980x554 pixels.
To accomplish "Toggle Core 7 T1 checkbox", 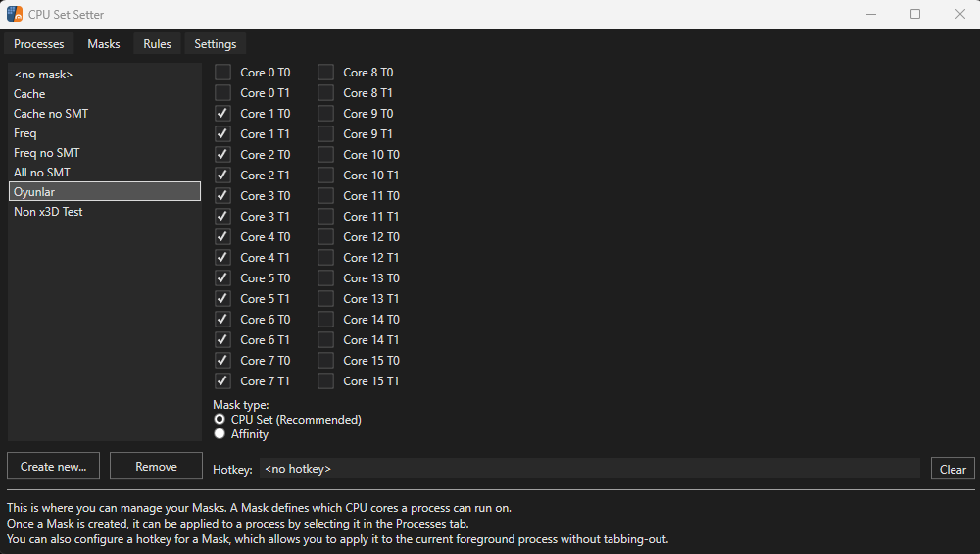I will [x=222, y=380].
